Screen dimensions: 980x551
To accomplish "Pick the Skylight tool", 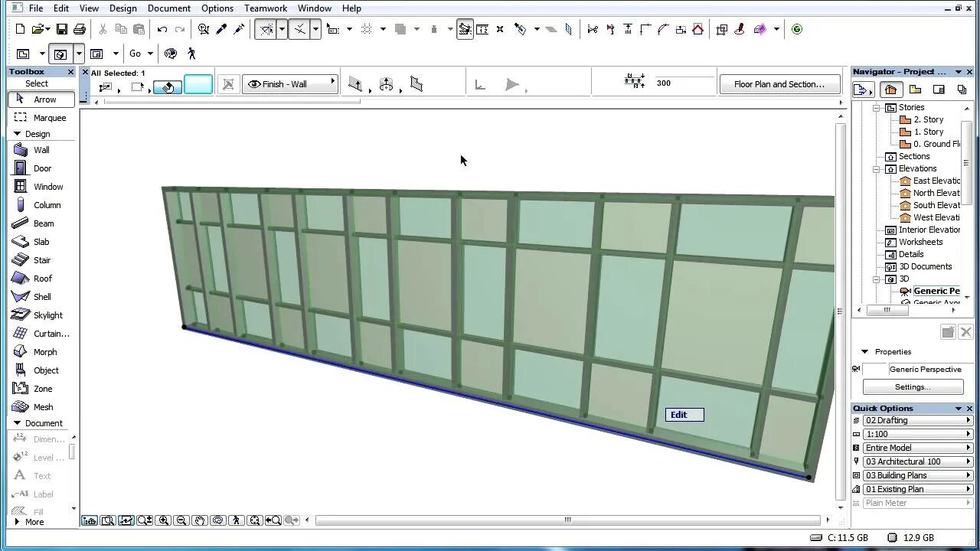I will [x=47, y=315].
